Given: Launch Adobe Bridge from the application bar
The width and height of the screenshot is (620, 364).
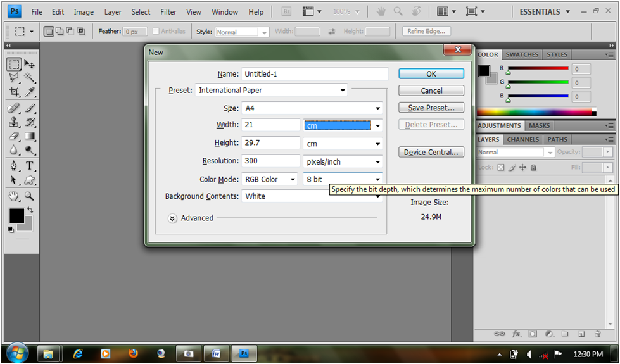Looking at the screenshot, I should click(286, 11).
